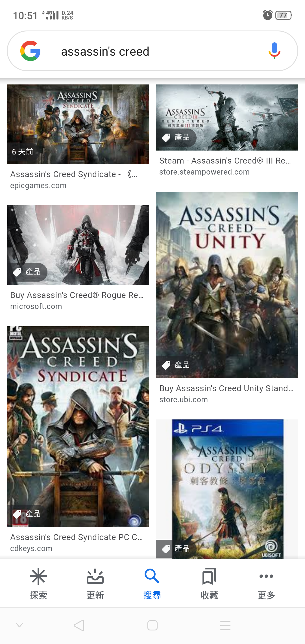Edit the assassin's creed search field
Viewport: 305px width, 644px height.
click(x=152, y=51)
